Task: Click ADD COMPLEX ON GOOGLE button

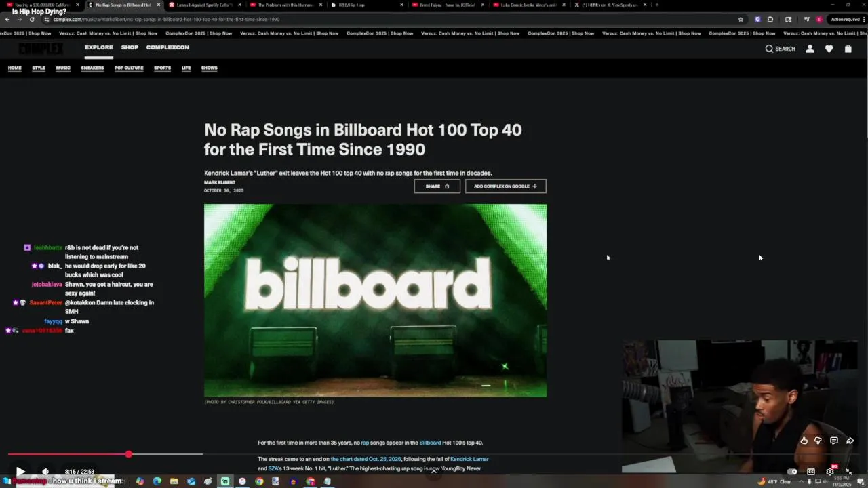Action: pyautogui.click(x=506, y=186)
